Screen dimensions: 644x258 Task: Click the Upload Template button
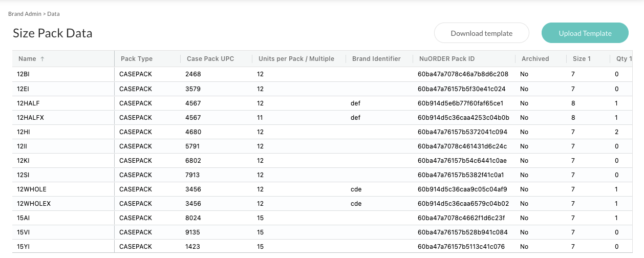(x=585, y=33)
